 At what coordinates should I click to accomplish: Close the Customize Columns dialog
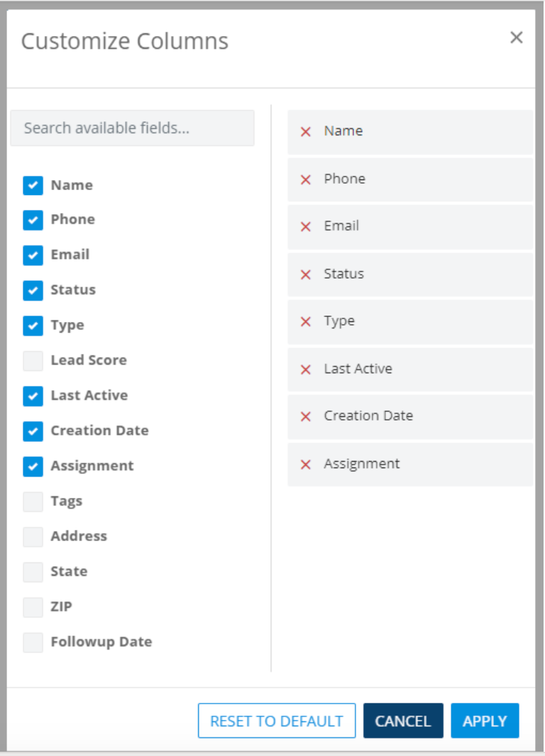point(517,38)
